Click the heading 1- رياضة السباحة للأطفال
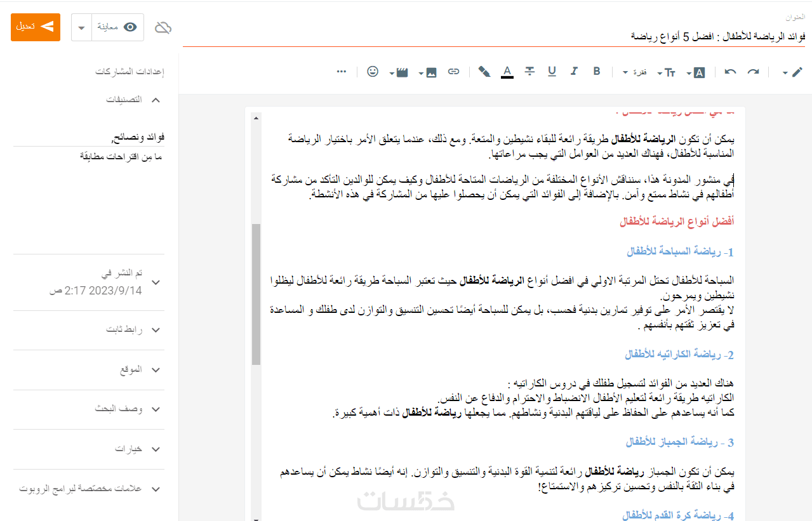Screen dimensions: 812x521 (680, 252)
